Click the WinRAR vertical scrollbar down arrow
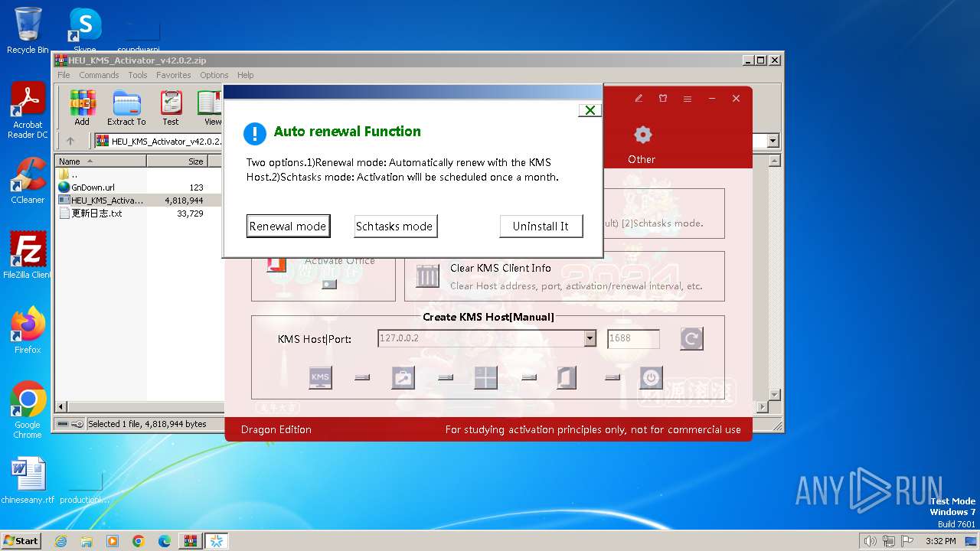 pyautogui.click(x=774, y=395)
